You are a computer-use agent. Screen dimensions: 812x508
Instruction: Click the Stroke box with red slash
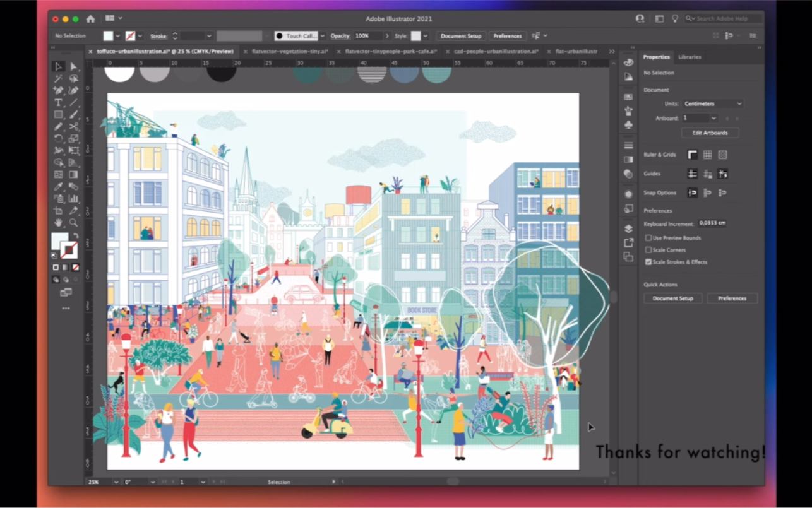(x=69, y=250)
